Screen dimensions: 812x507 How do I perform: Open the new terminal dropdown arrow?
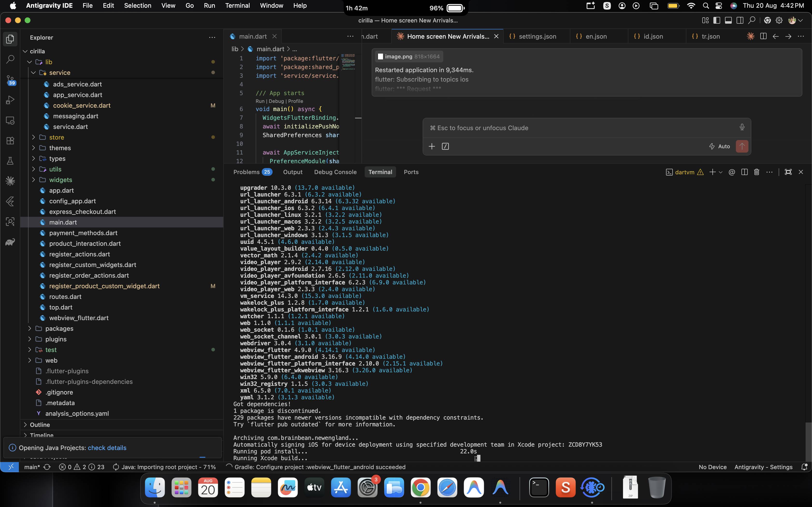(x=720, y=172)
